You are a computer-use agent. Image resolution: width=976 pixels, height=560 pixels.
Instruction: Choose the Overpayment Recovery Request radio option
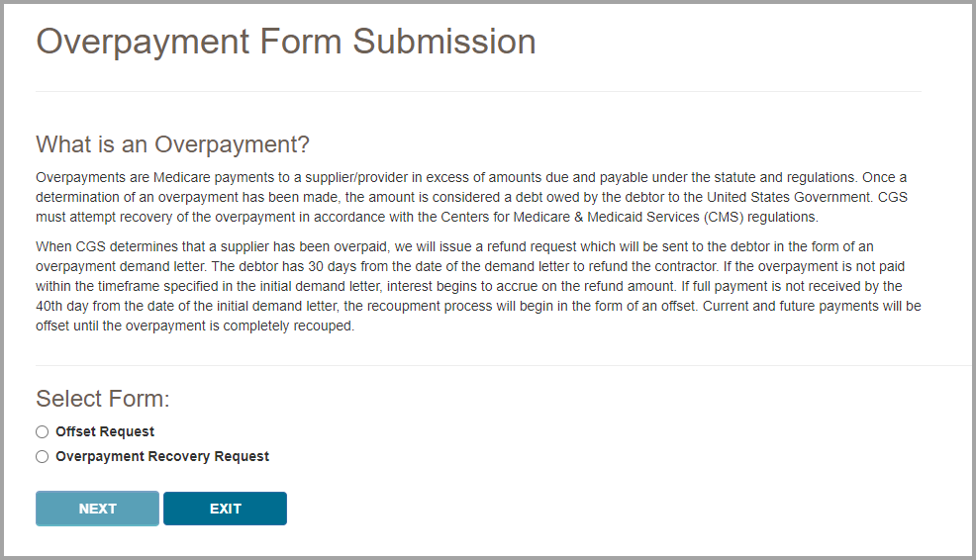tap(42, 457)
